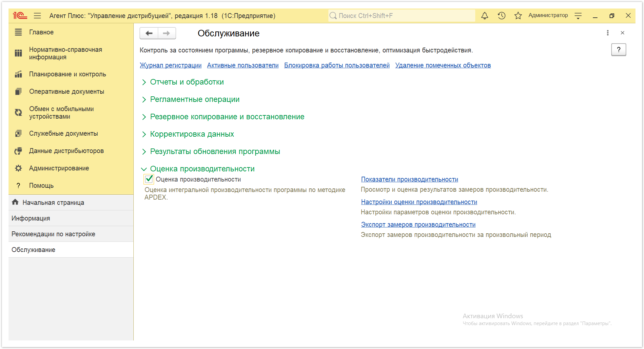Open the hamburger main menu icon
644x349 pixels.
click(x=37, y=15)
